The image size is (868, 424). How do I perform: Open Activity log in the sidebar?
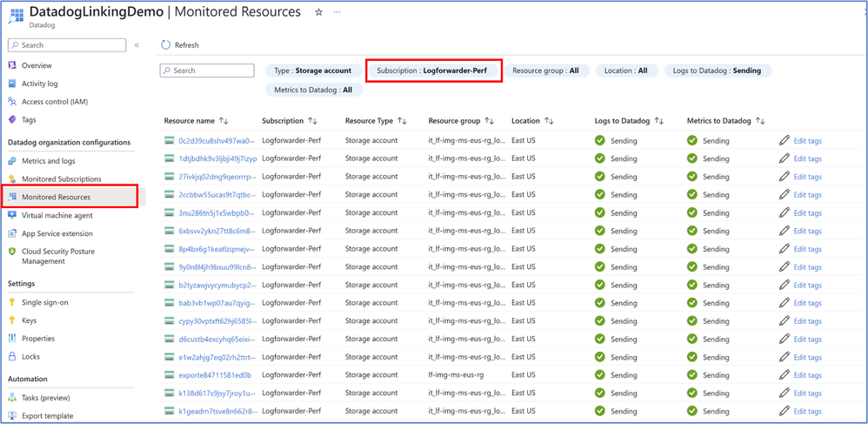point(39,84)
